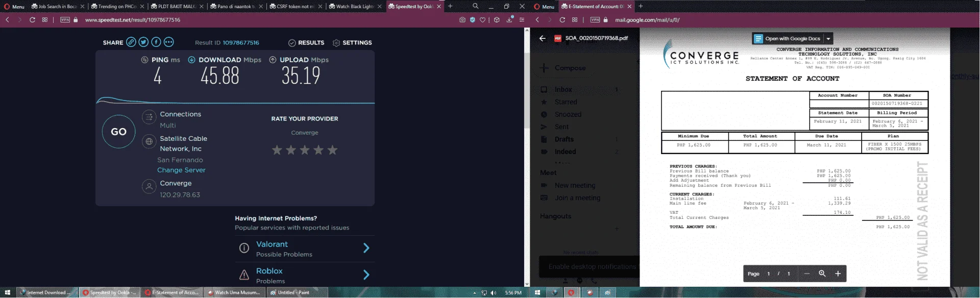Reload the Gmail page

tap(562, 20)
